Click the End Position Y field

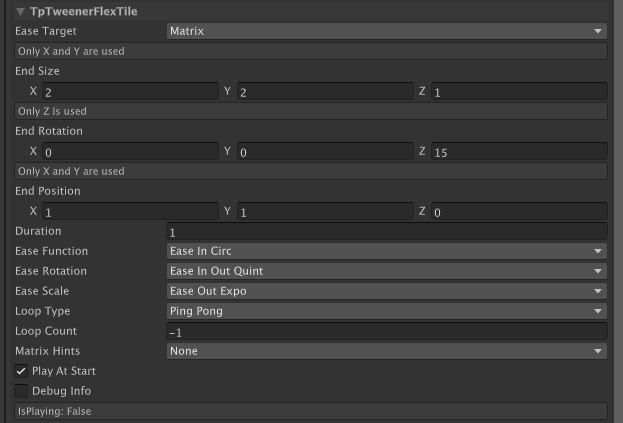click(325, 211)
